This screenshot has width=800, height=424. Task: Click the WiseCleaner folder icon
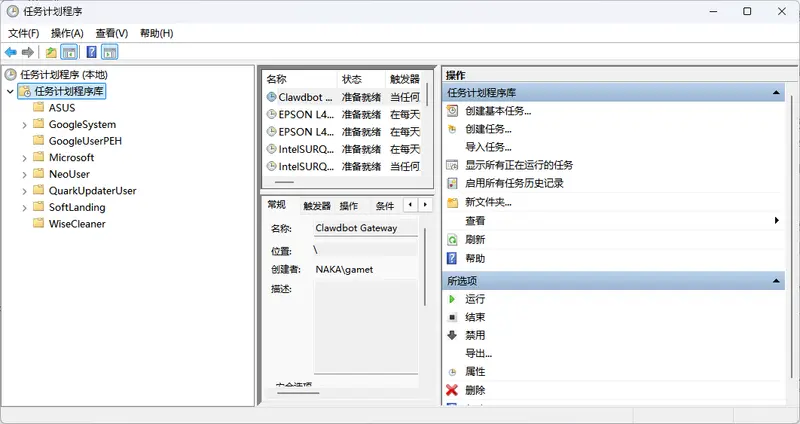point(38,223)
